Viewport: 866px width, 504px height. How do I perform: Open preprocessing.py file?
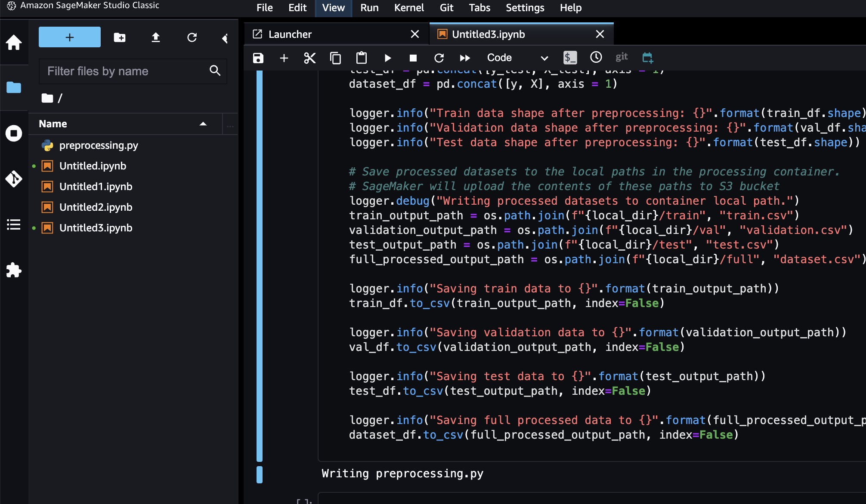[x=99, y=145]
